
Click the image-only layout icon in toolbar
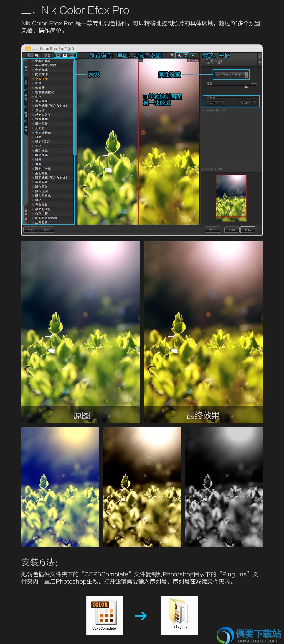tap(31, 55)
